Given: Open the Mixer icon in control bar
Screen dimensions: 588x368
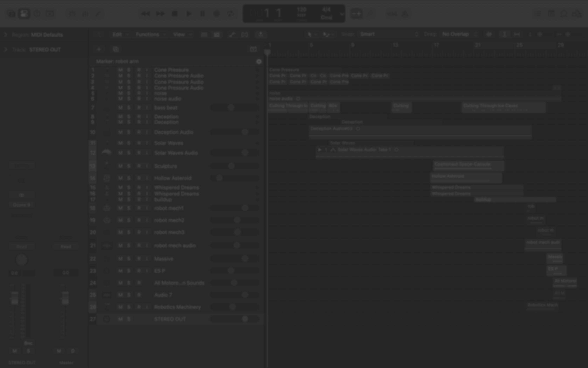Looking at the screenshot, I should pyautogui.click(x=85, y=14).
